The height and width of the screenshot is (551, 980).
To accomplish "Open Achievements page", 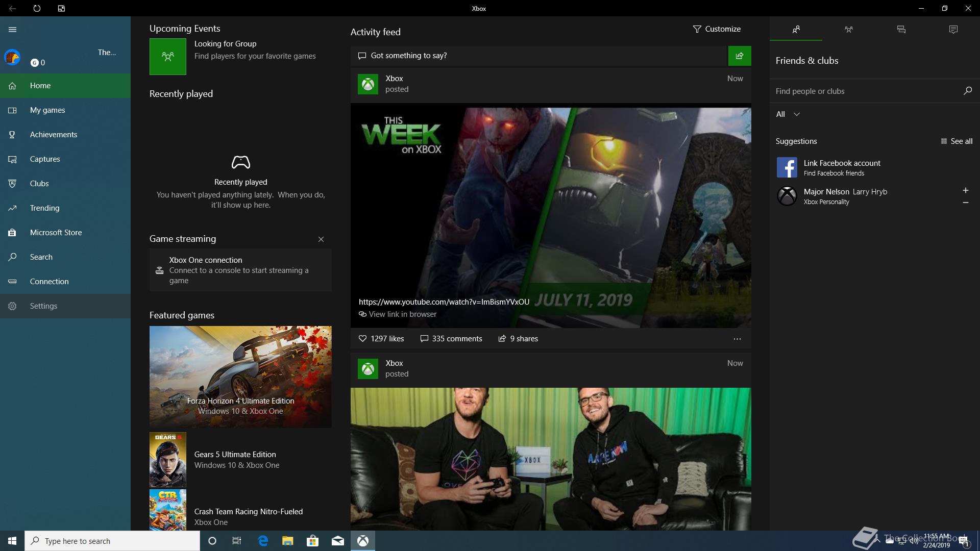I will point(65,135).
